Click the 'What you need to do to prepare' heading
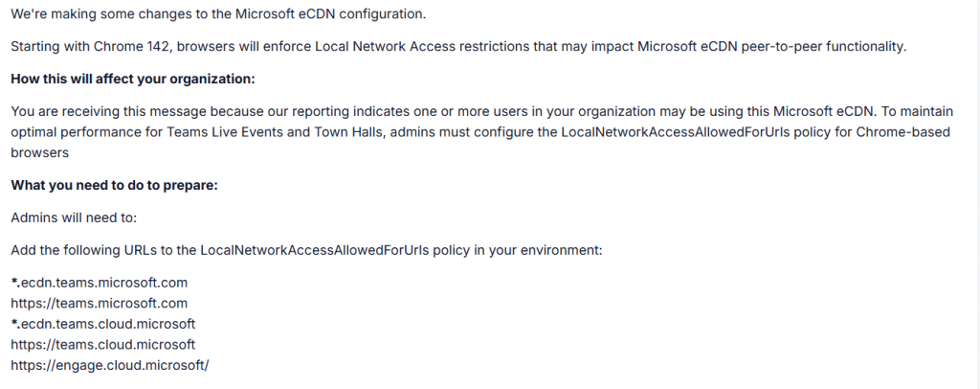 pyautogui.click(x=115, y=185)
